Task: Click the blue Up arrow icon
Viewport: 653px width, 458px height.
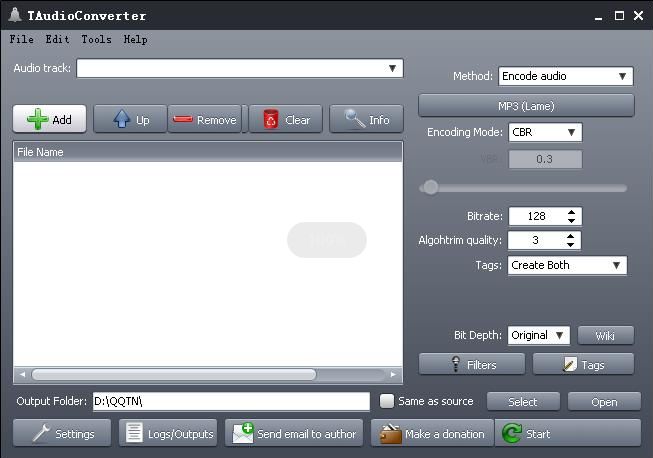Action: [x=122, y=119]
